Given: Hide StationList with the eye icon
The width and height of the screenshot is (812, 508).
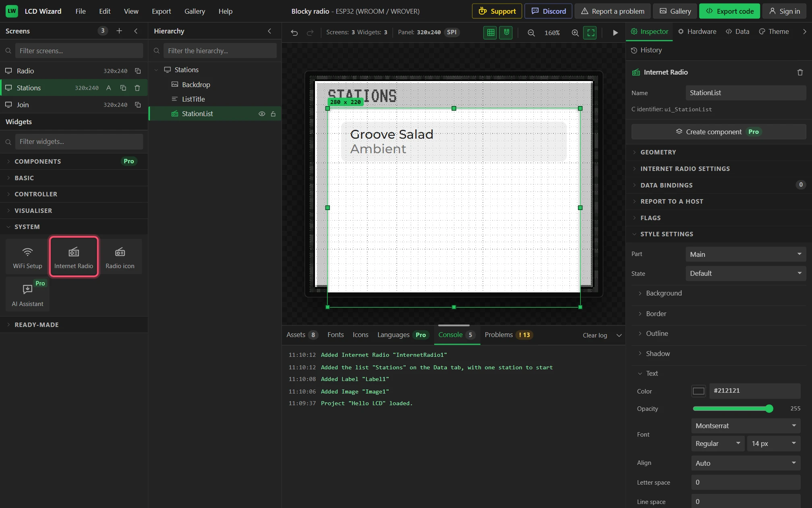Looking at the screenshot, I should [x=262, y=114].
